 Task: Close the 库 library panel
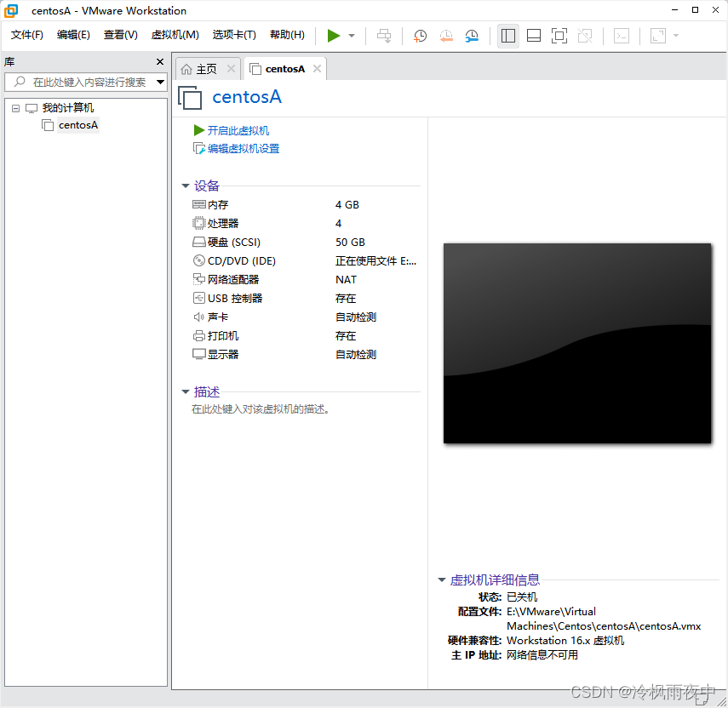point(160,61)
